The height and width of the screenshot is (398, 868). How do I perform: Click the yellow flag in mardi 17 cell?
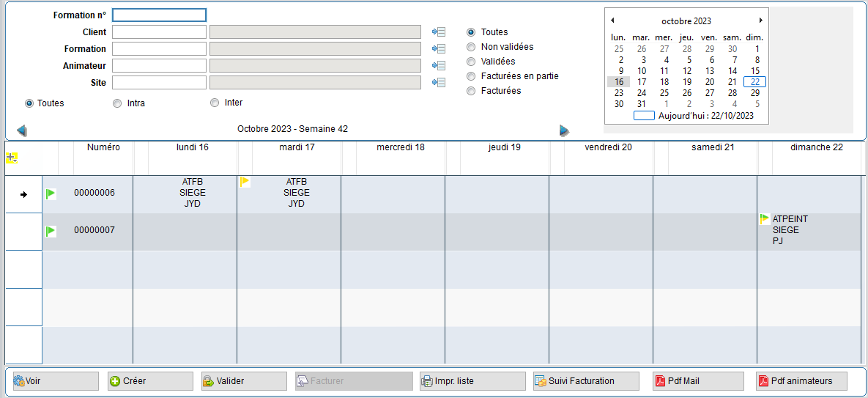pos(245,182)
